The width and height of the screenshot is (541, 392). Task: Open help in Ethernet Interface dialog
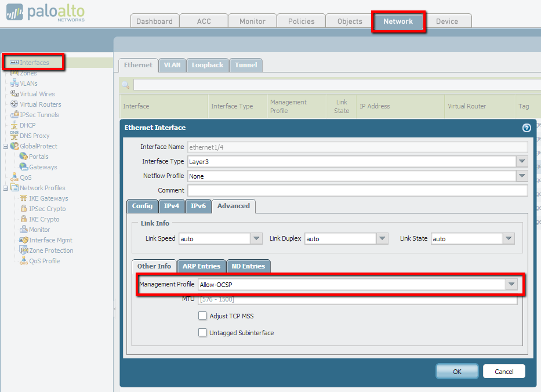[527, 128]
